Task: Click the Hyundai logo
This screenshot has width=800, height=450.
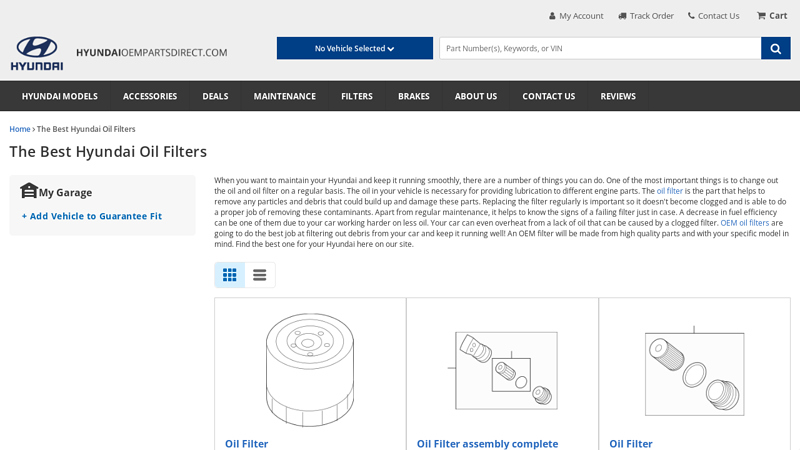Action: [x=37, y=53]
